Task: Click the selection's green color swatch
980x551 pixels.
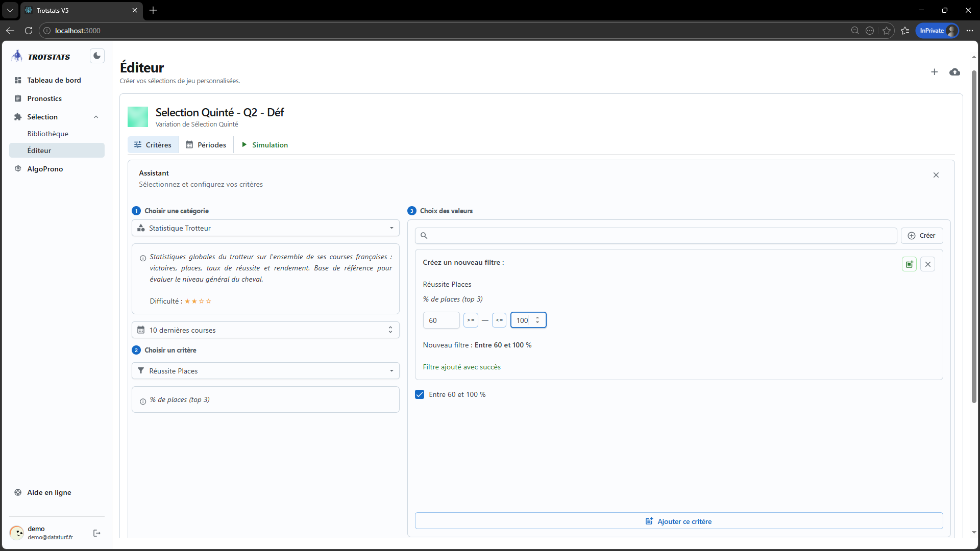Action: coord(138,117)
